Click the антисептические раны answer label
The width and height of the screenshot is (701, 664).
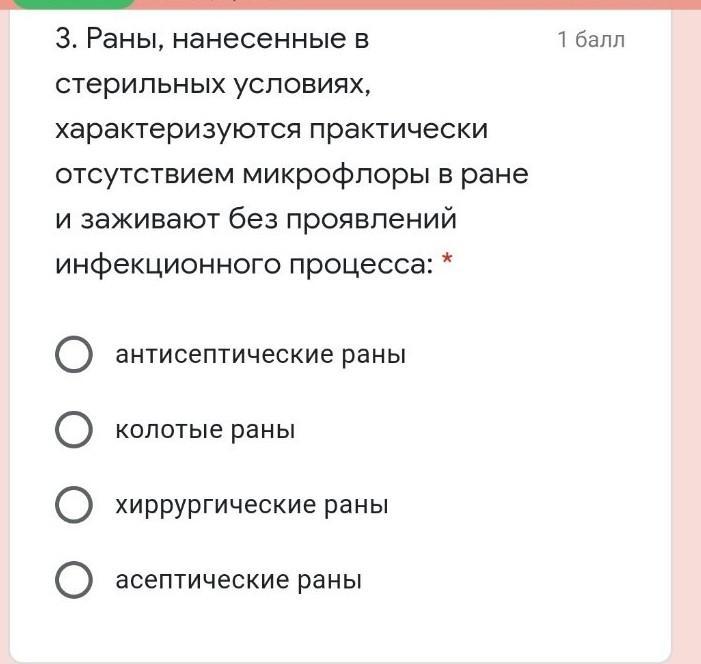[261, 355]
